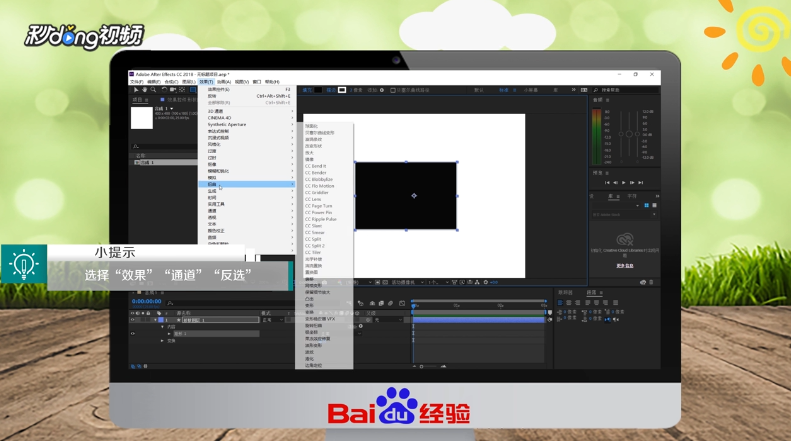791x441 pixels.
Task: Click the timeline current time 0:00:00:00
Action: point(146,301)
